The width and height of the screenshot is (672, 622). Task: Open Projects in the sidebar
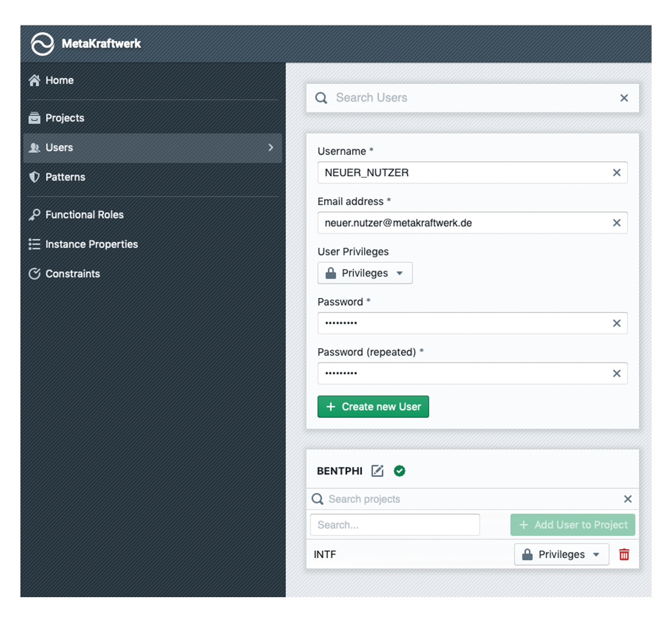click(x=65, y=118)
